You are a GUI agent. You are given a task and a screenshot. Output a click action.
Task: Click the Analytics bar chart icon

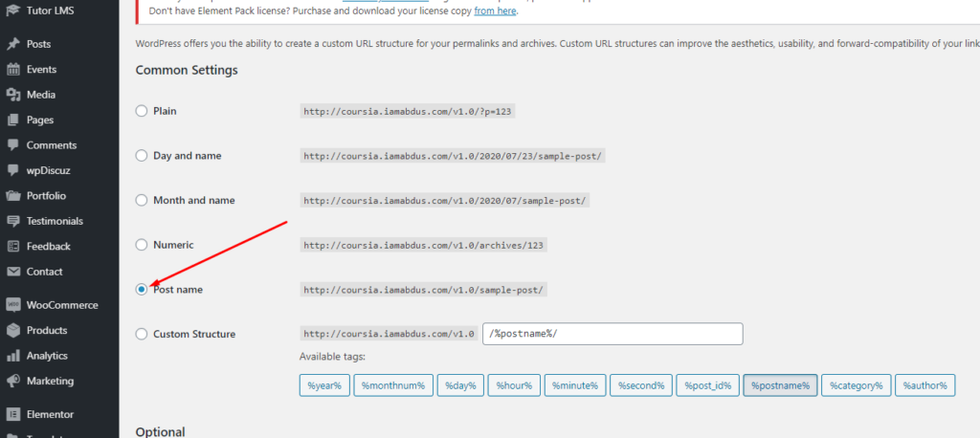click(12, 356)
